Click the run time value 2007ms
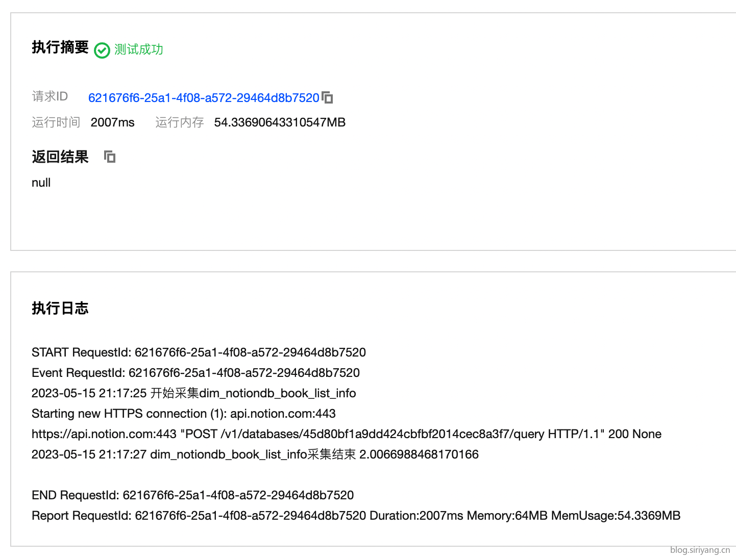This screenshot has height=560, width=736. click(x=113, y=122)
